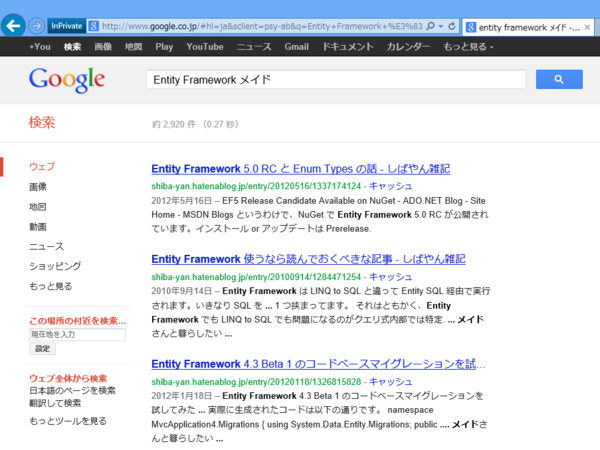Open cached version of 20120516 result
Screen dimensions: 600x450
coord(390,186)
